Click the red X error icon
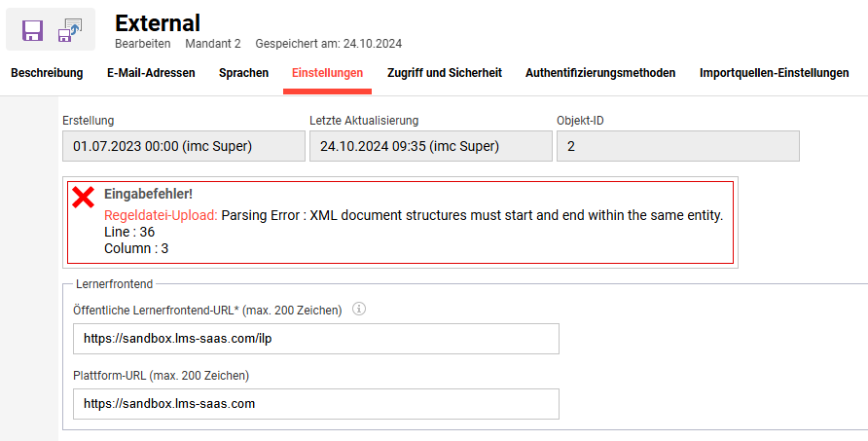The image size is (868, 441). [84, 198]
